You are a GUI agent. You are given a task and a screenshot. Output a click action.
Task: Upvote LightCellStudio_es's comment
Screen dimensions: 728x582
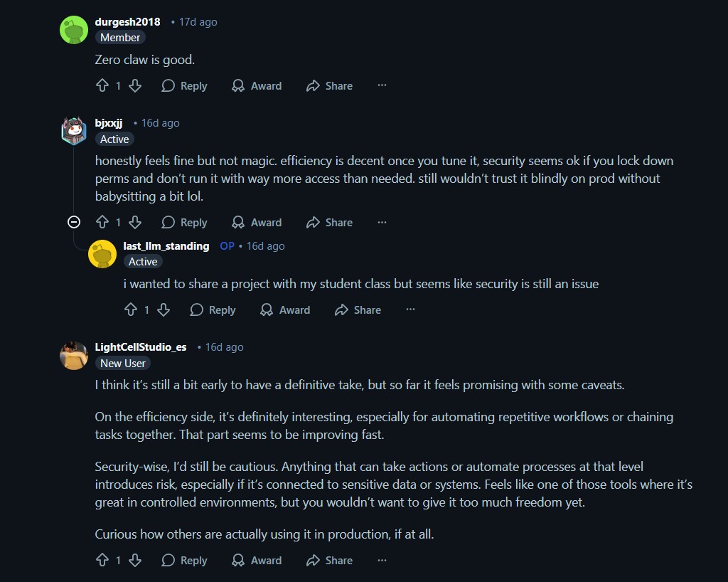pyautogui.click(x=102, y=561)
